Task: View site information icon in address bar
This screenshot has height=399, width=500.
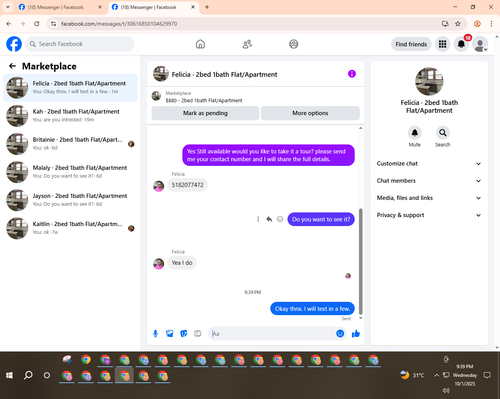Action: coord(53,24)
